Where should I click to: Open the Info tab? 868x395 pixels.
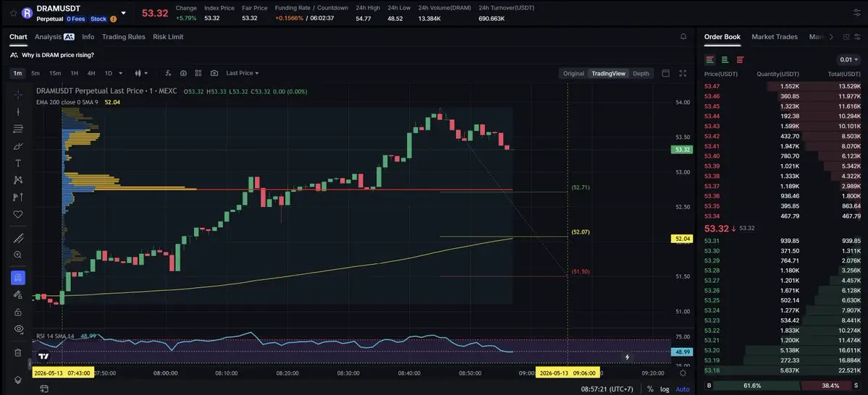coord(88,36)
